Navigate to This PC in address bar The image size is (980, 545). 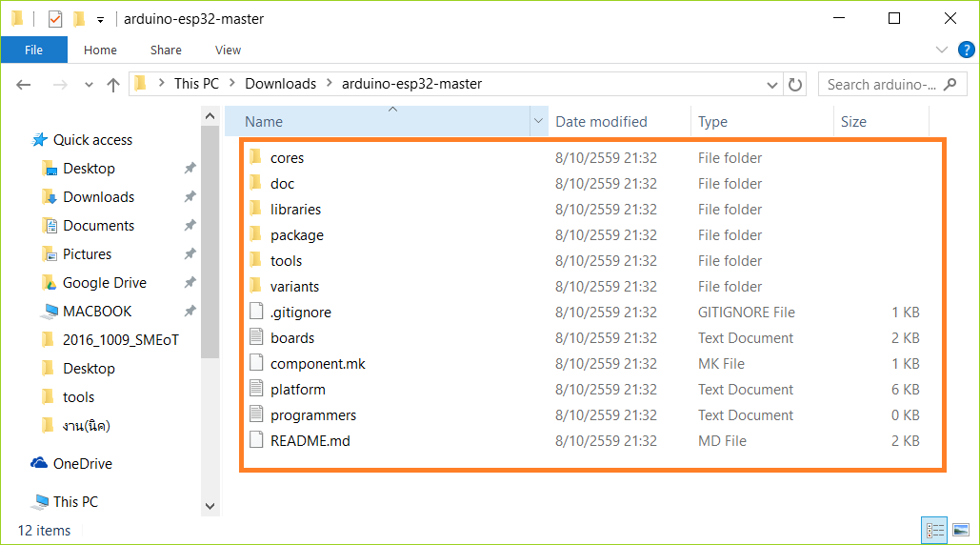pos(196,83)
